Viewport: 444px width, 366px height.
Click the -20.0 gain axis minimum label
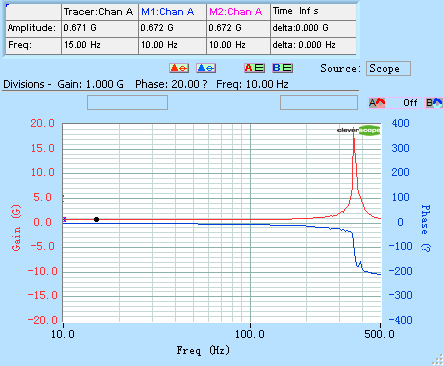(x=43, y=320)
